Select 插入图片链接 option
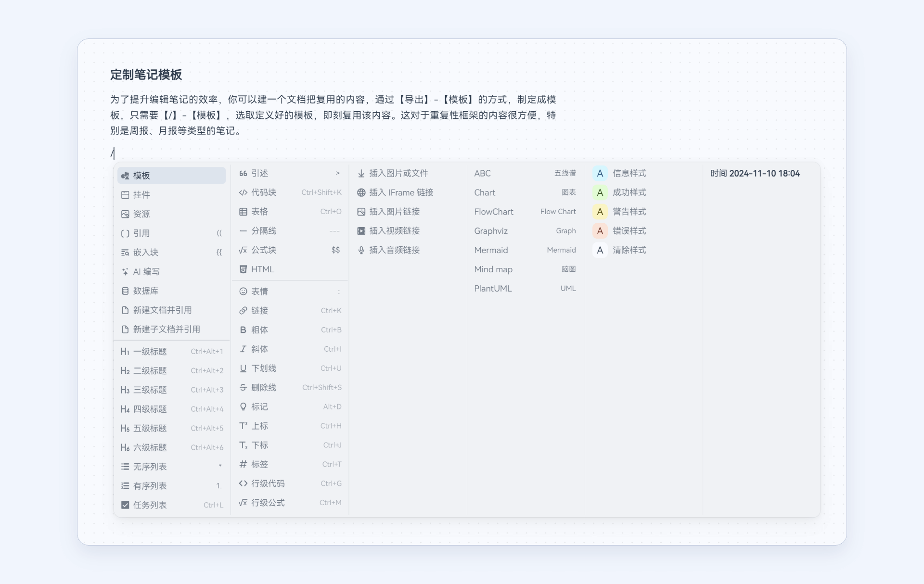Viewport: 924px width, 584px height. point(408,212)
